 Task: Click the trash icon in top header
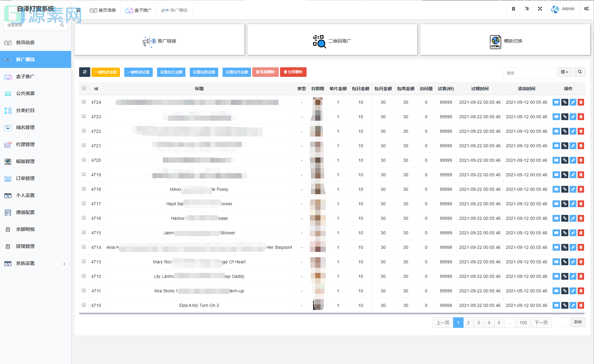click(x=513, y=9)
